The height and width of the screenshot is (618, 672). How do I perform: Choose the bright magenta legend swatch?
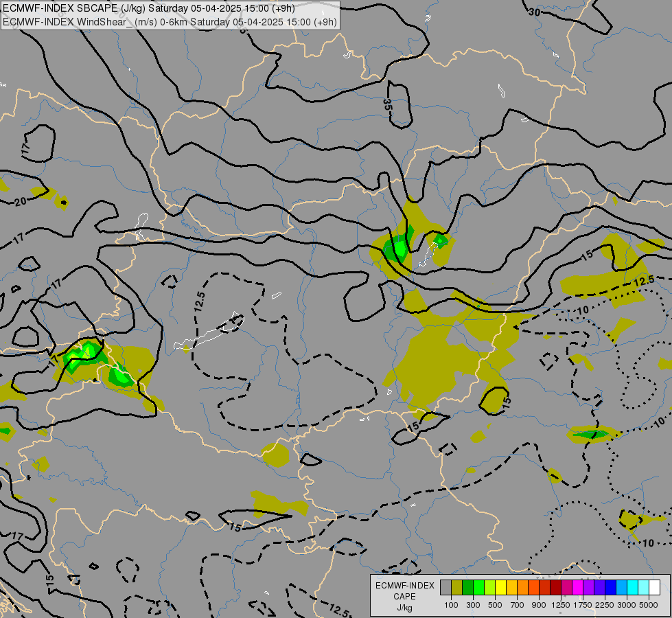pos(577,588)
